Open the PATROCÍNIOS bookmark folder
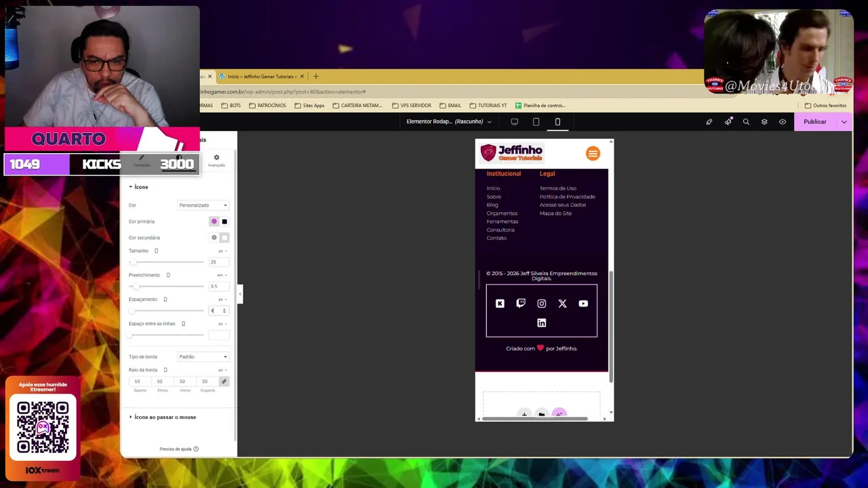Viewport: 868px width, 488px height. (267, 106)
